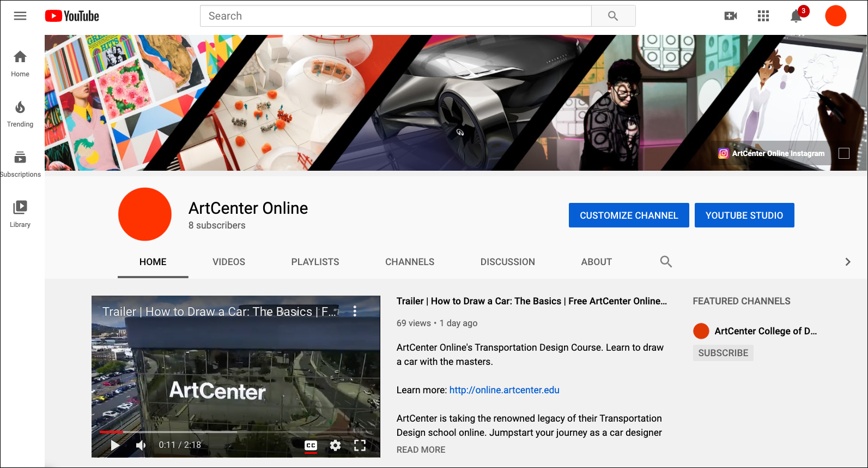868x468 pixels.
Task: Mute the trailer video audio
Action: pyautogui.click(x=141, y=446)
